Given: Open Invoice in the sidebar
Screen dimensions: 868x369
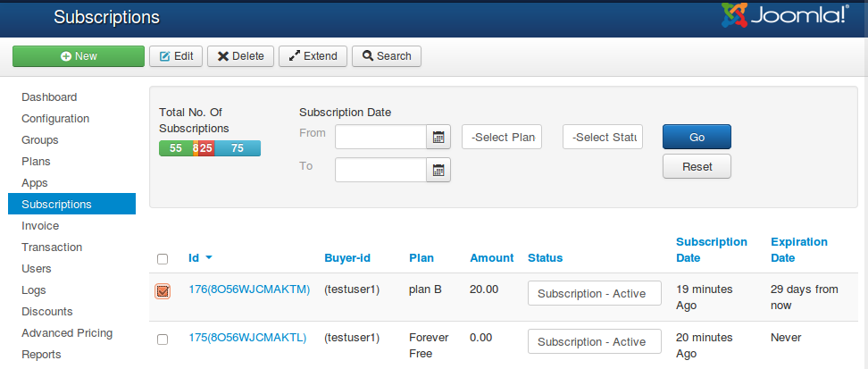Looking at the screenshot, I should (40, 225).
